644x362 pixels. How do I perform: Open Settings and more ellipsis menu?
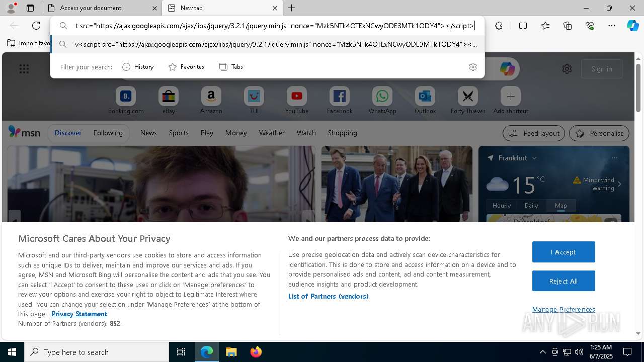(612, 26)
